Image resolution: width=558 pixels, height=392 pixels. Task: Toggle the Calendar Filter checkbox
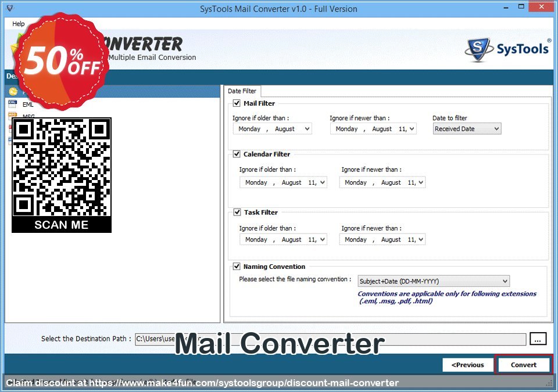point(237,154)
